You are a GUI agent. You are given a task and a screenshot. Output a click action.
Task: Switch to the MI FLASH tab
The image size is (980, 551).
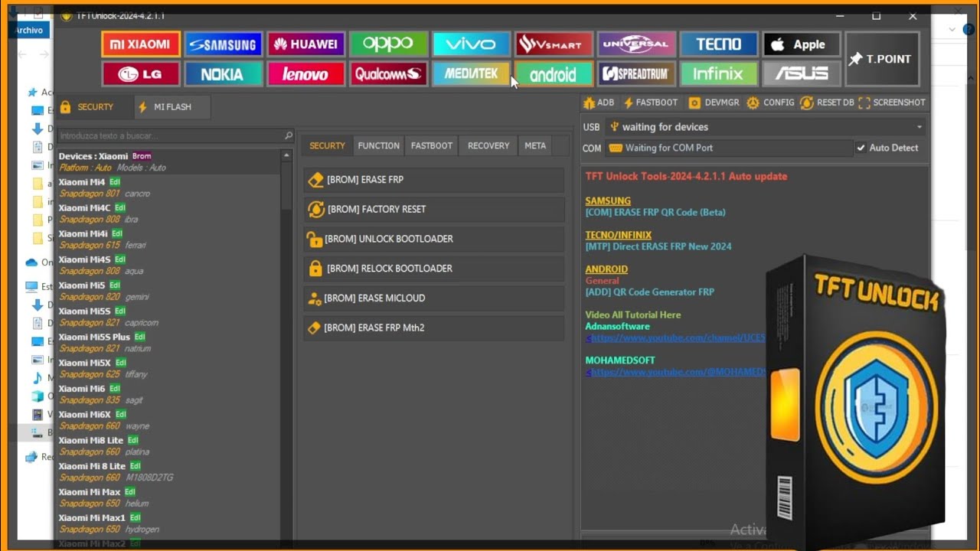171,107
